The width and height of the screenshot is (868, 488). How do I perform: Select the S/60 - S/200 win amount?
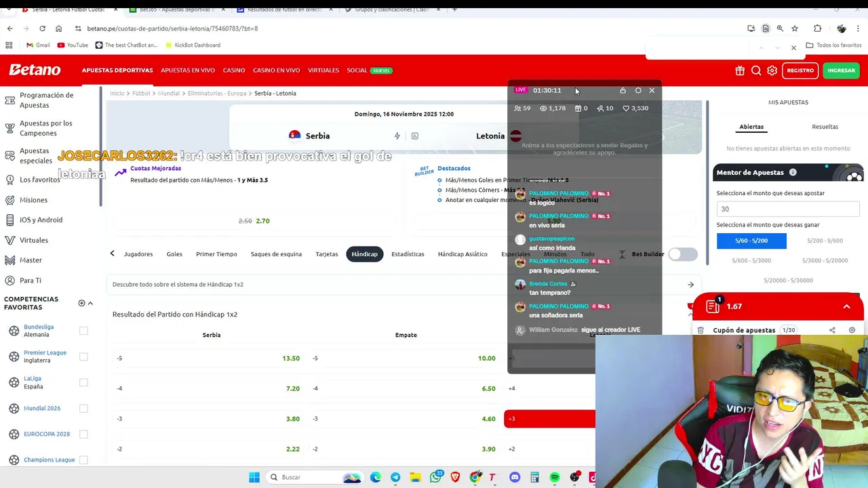coord(751,241)
